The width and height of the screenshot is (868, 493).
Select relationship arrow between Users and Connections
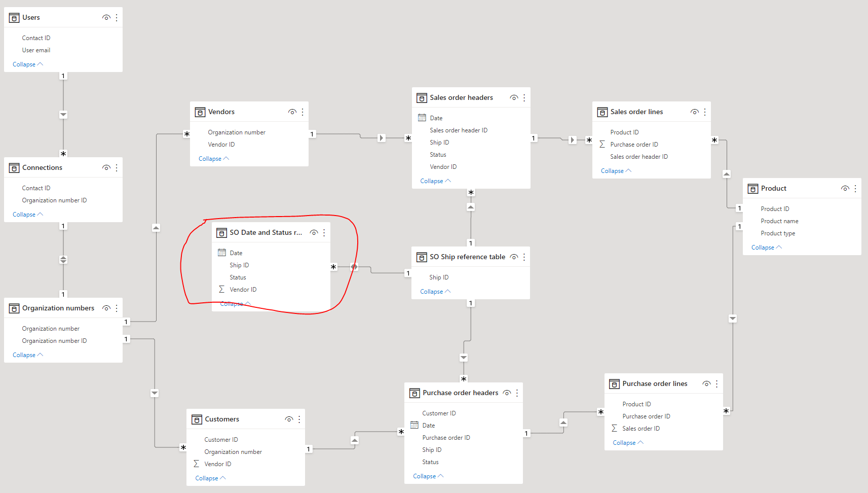pos(63,115)
